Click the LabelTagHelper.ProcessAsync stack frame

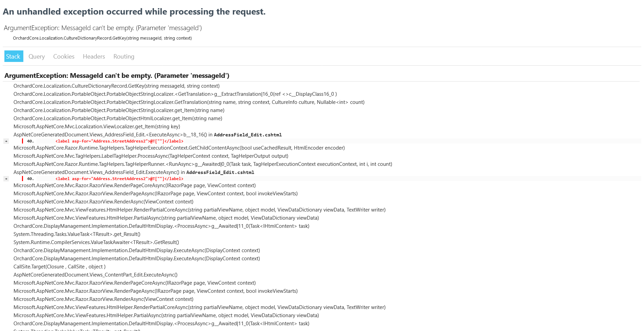tap(151, 156)
